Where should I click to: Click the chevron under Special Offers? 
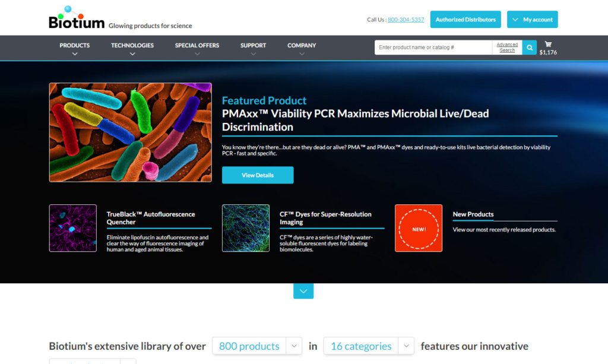tap(197, 54)
